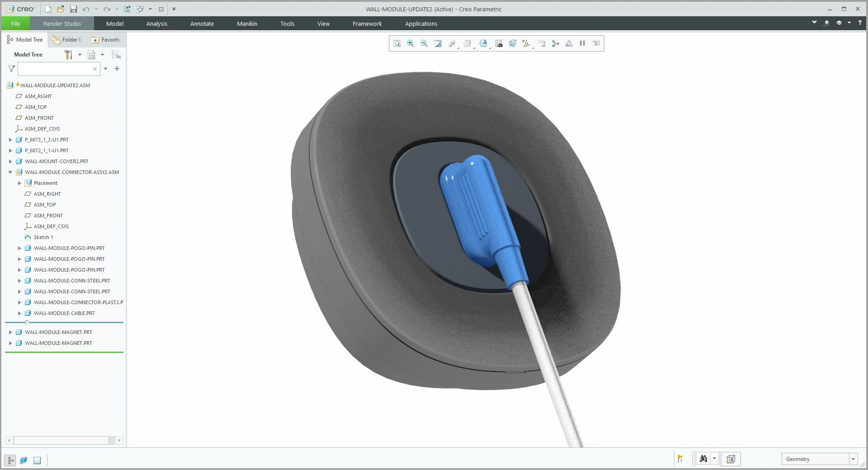Open the tree settings dropdown arrow
868x470 pixels.
80,55
